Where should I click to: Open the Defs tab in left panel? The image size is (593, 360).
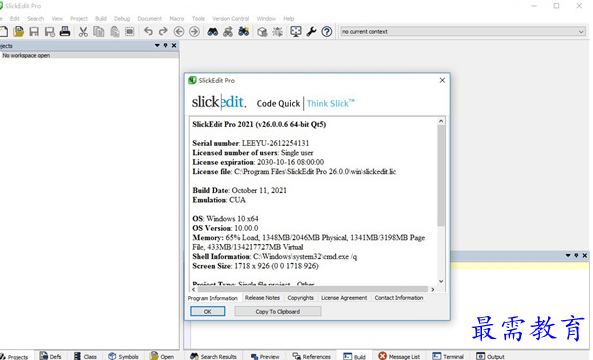pos(51,356)
